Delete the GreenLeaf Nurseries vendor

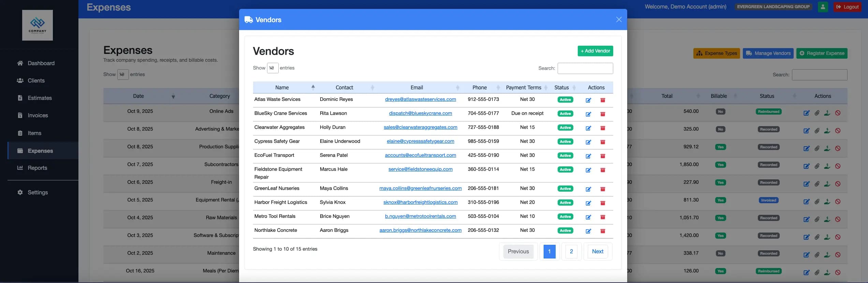click(603, 189)
